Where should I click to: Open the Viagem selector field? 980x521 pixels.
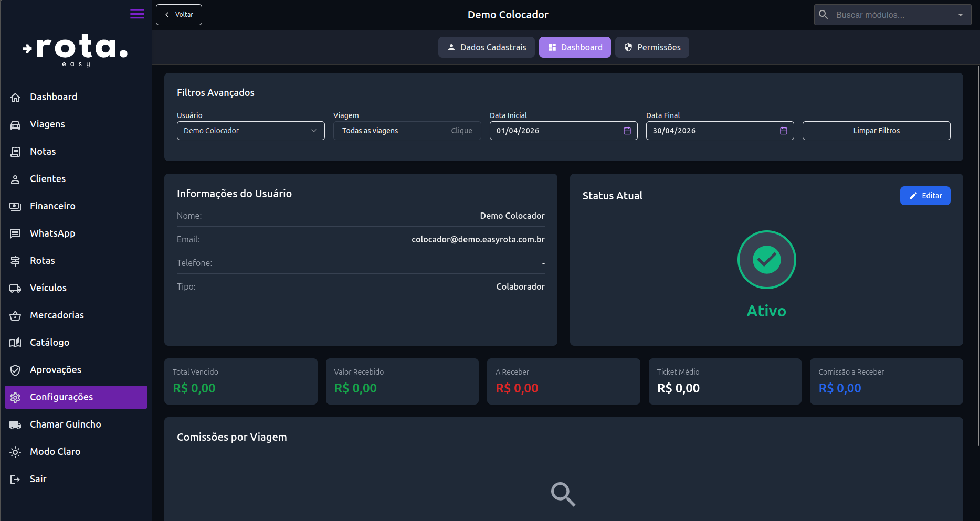click(407, 131)
